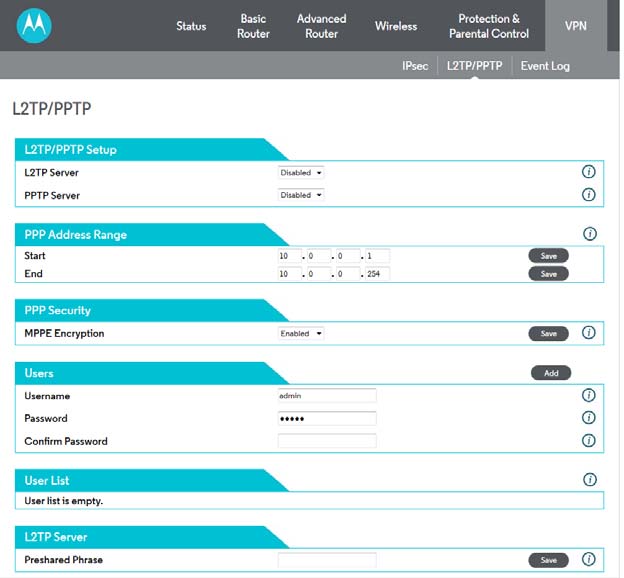The height and width of the screenshot is (578, 624).
Task: Open info icon for PPTP Server setting
Action: pyautogui.click(x=589, y=195)
